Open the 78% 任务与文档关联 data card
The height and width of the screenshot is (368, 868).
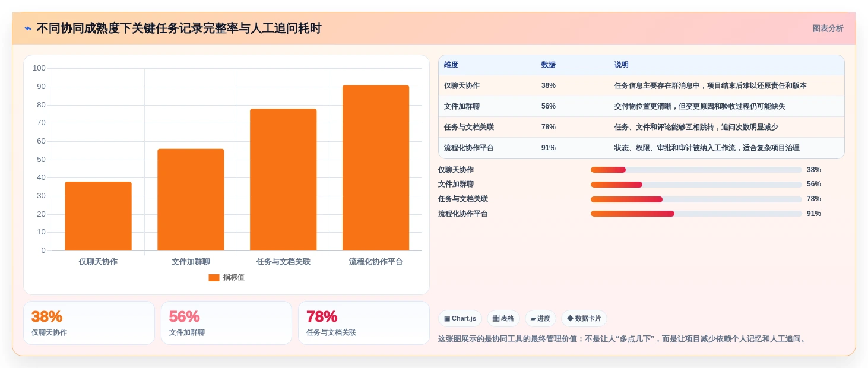[364, 323]
